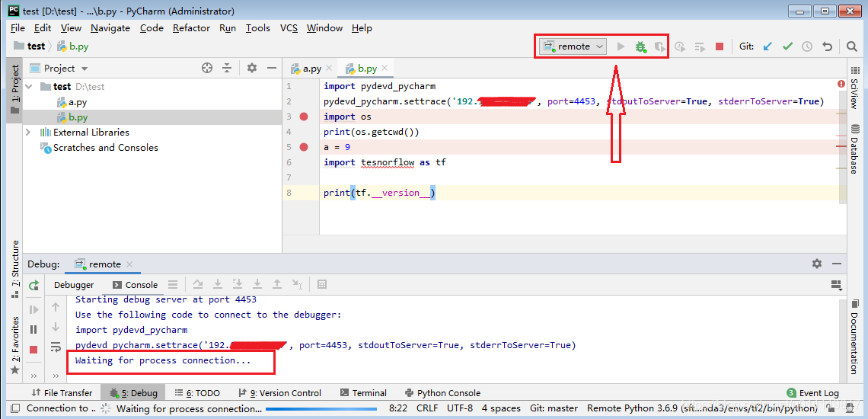Locate current file in Project panel
868x419 pixels.
[x=207, y=68]
